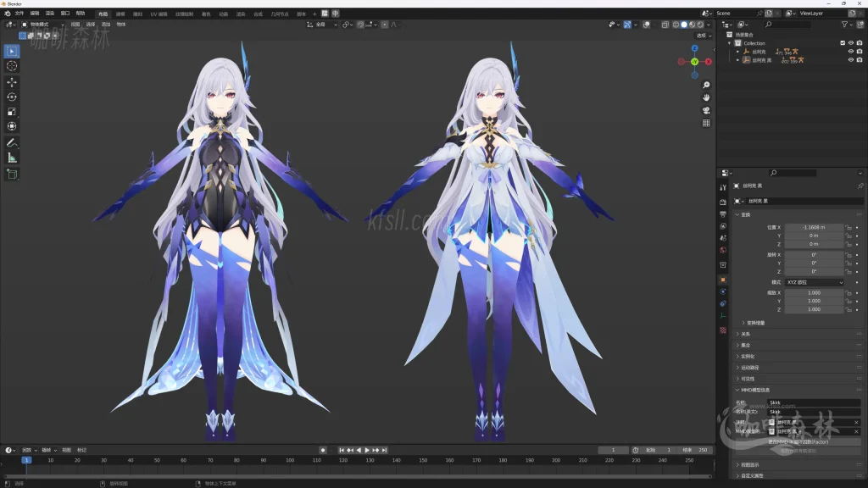The height and width of the screenshot is (488, 868).
Task: Pin the properties editor context
Action: coord(860,186)
